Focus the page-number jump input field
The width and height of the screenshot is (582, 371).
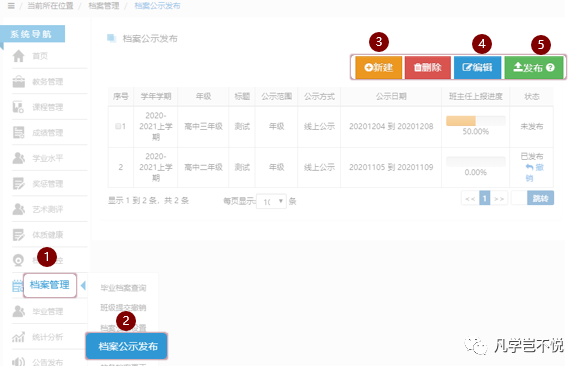519,198
